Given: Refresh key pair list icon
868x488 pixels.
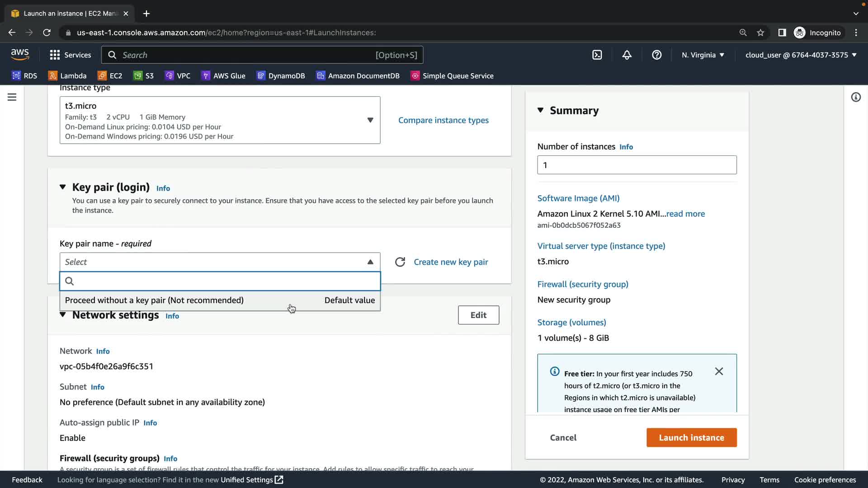Looking at the screenshot, I should point(400,262).
